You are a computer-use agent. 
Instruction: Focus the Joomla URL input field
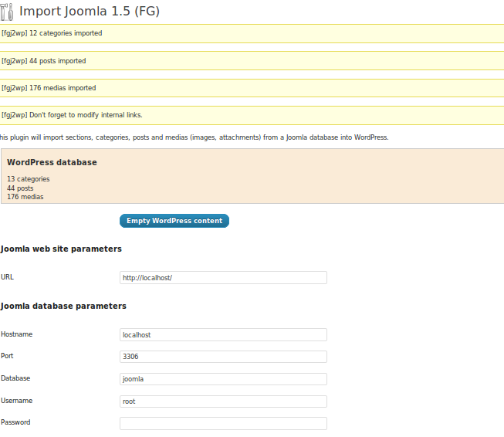(223, 277)
